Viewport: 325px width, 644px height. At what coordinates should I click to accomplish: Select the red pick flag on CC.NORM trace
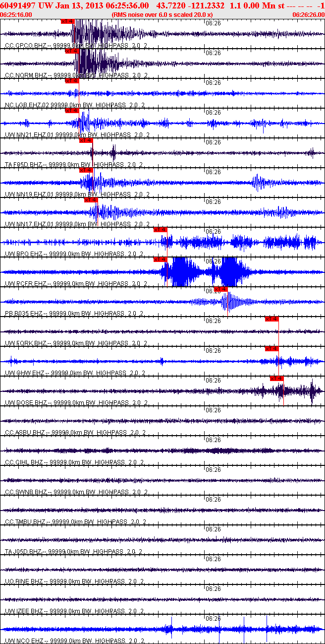click(72, 51)
